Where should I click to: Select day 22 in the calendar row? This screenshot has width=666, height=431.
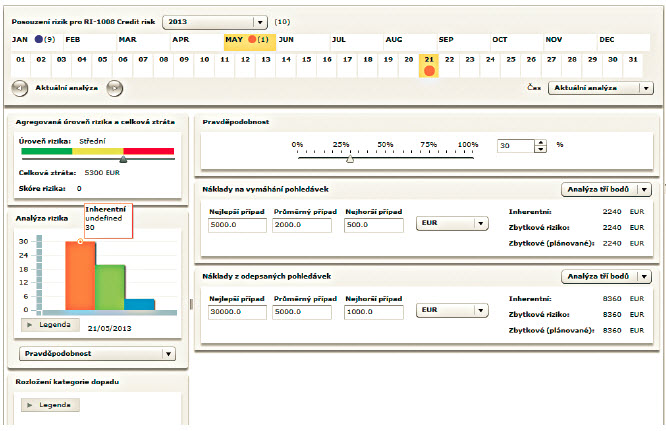pos(449,65)
